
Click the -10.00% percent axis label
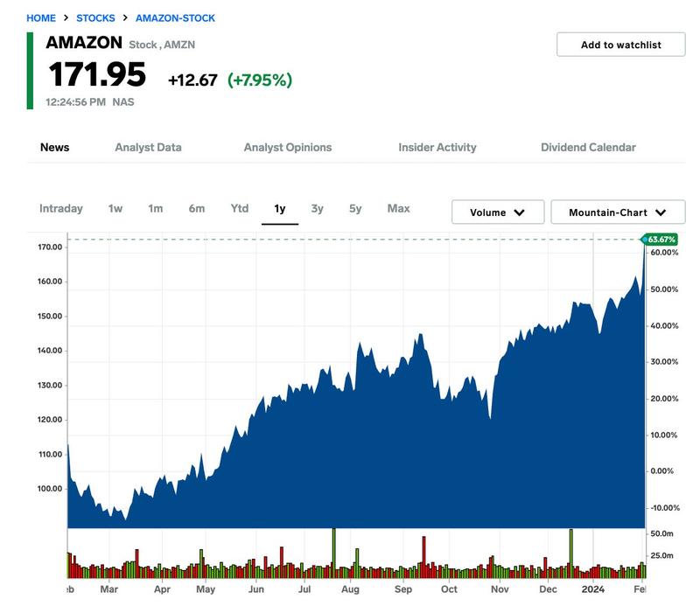click(665, 508)
